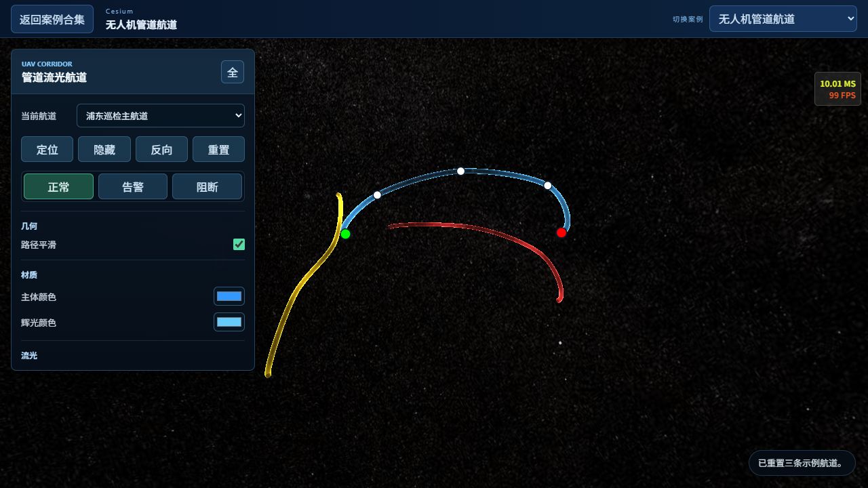Select the 阻断 status tab

click(x=207, y=186)
